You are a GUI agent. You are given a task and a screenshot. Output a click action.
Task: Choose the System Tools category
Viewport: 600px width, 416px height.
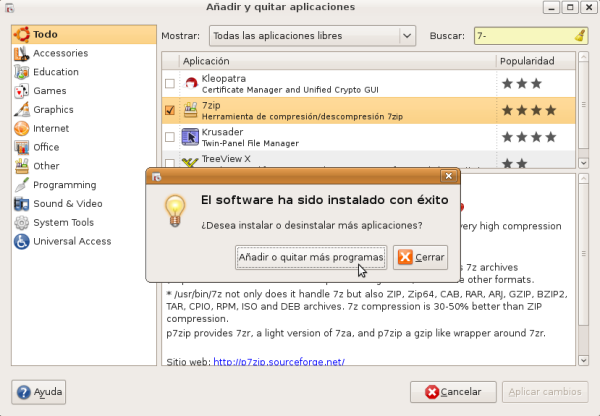(63, 223)
